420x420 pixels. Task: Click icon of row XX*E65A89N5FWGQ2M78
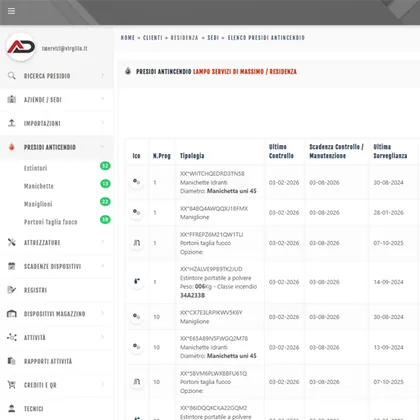[136, 347]
